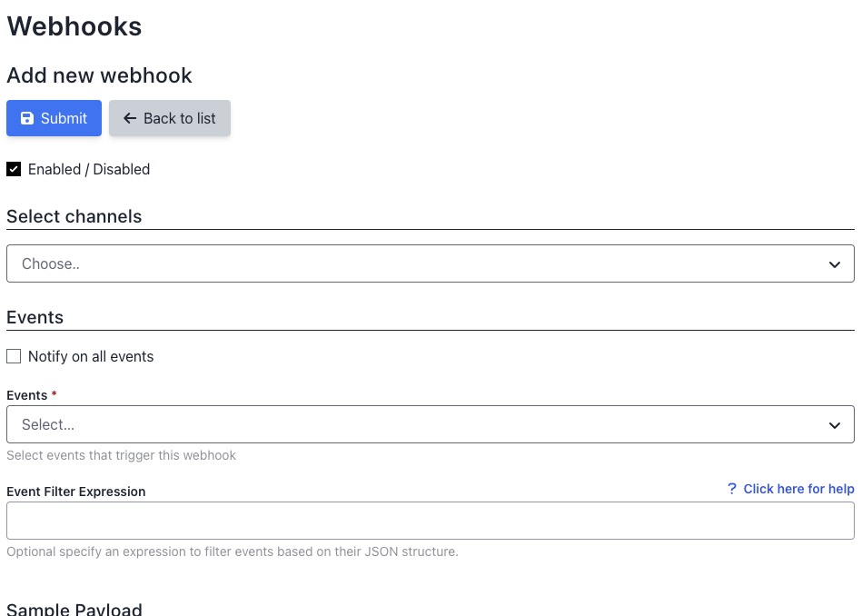The width and height of the screenshot is (862, 616).
Task: Click the chevron on the channels dropdown
Action: click(834, 263)
